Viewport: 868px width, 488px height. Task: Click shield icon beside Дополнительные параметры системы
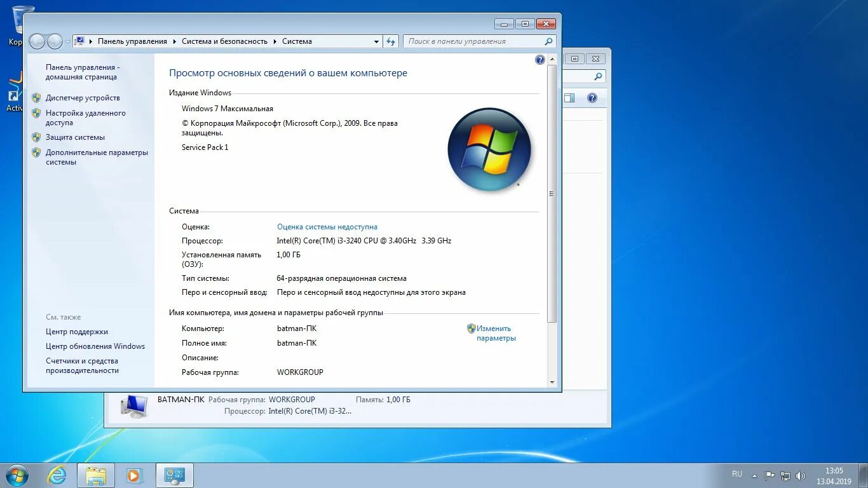coord(36,152)
